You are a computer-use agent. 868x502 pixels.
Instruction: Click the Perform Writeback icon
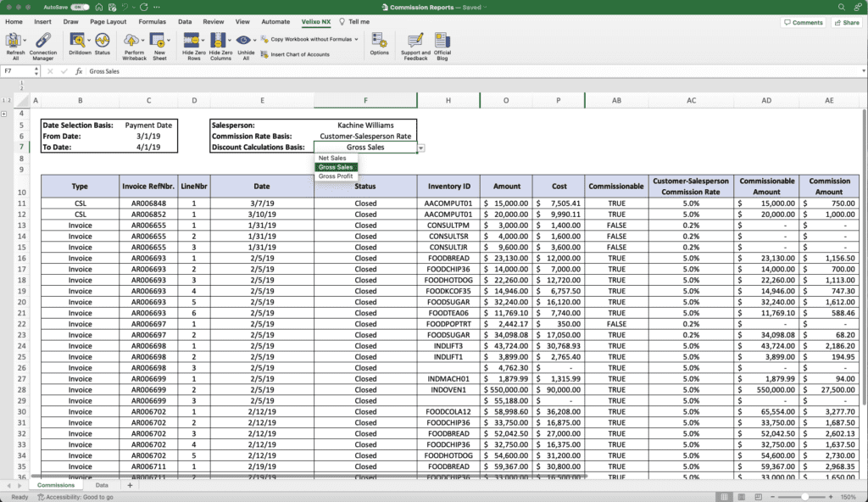click(131, 41)
